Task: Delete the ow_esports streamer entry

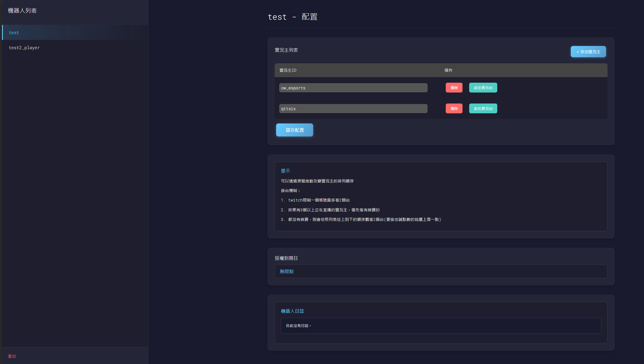Action: coord(454,88)
